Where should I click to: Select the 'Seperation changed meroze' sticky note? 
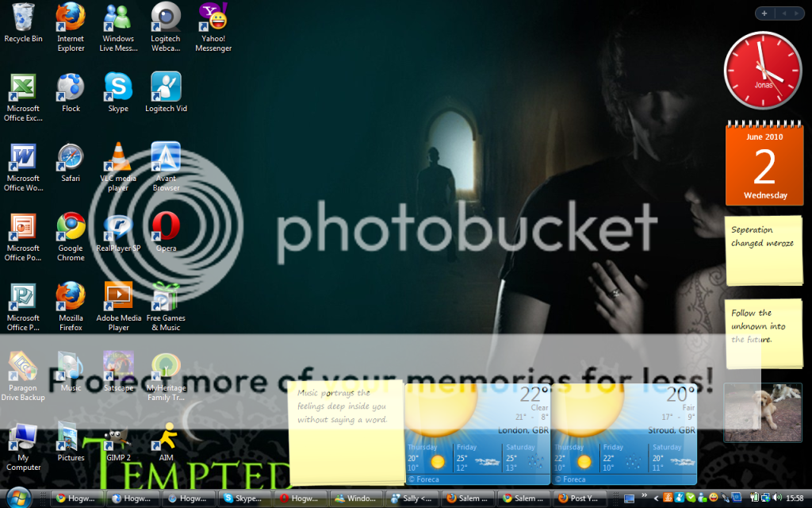pyautogui.click(x=764, y=251)
